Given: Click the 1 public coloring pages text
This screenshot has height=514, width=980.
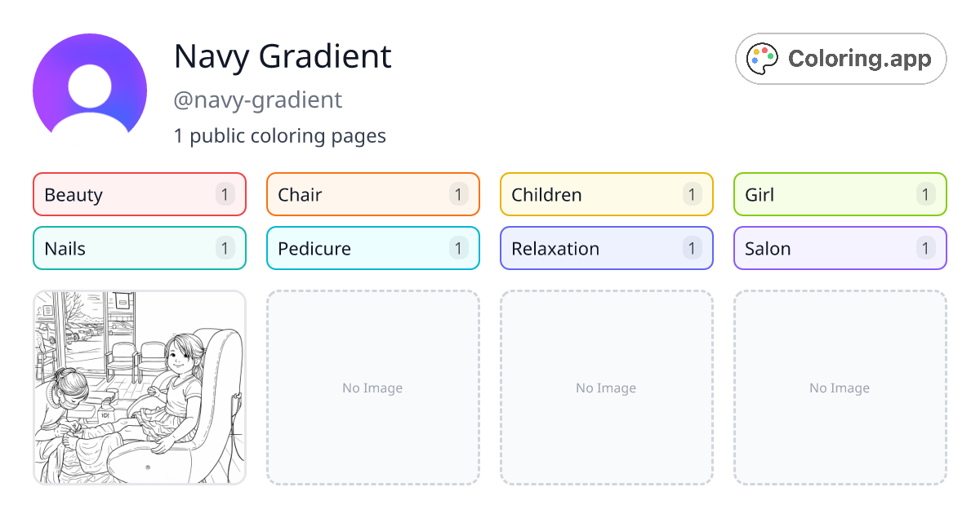Looking at the screenshot, I should pyautogui.click(x=280, y=135).
